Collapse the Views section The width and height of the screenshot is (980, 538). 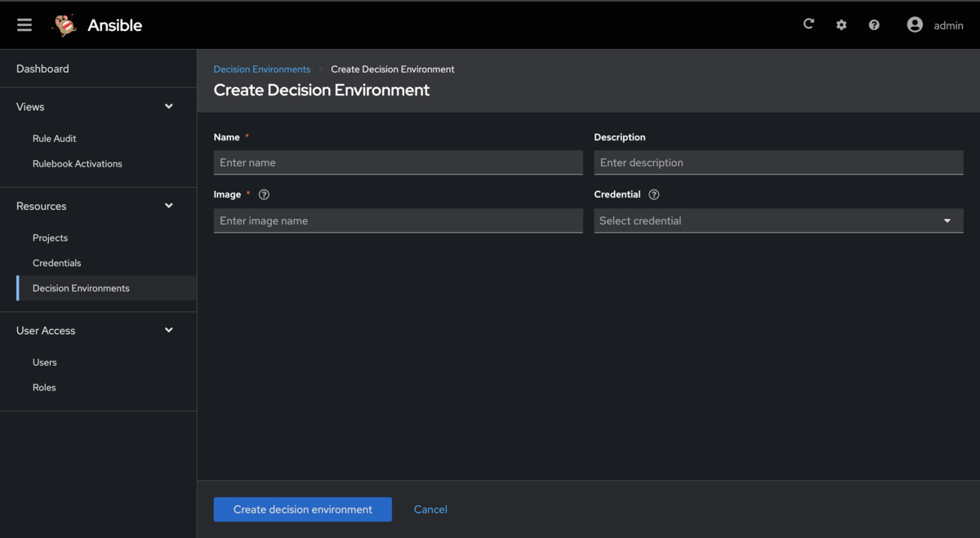pos(168,106)
